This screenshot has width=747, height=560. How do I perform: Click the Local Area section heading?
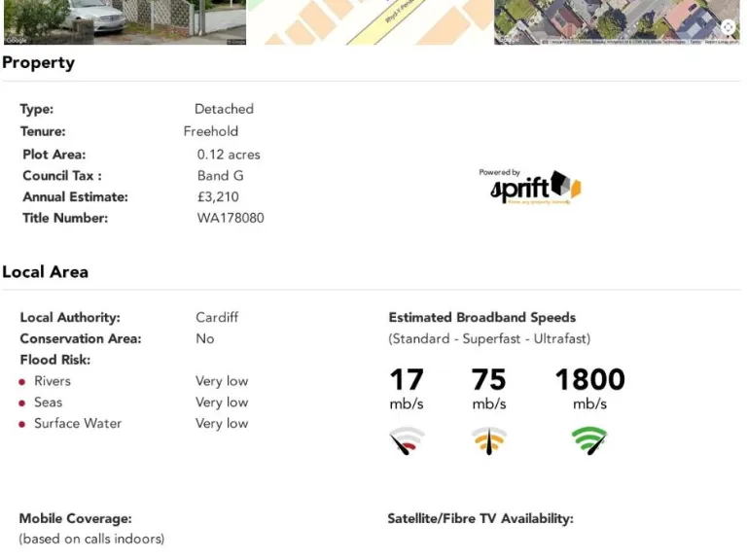pyautogui.click(x=45, y=272)
